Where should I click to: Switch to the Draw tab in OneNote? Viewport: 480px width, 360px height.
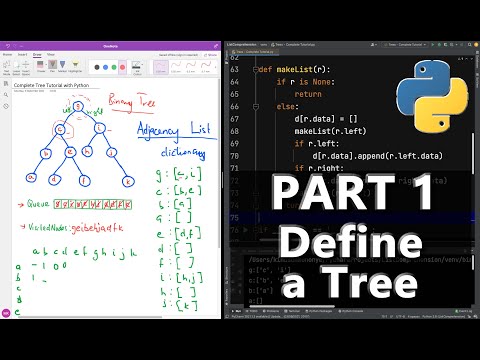coord(37,54)
